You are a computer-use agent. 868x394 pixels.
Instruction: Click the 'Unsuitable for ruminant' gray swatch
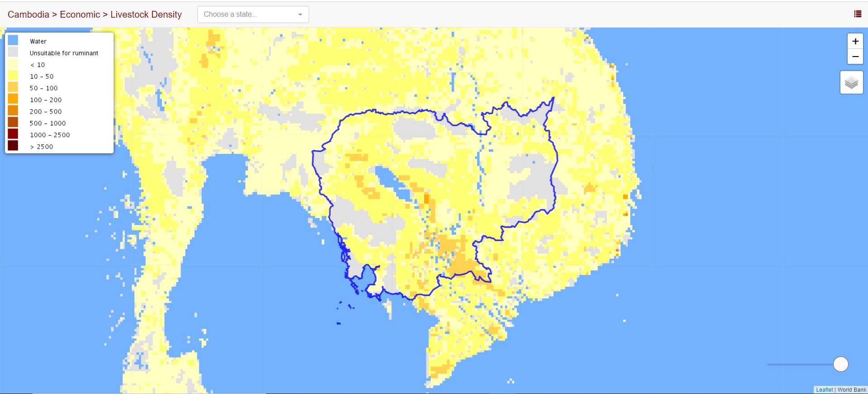click(13, 52)
